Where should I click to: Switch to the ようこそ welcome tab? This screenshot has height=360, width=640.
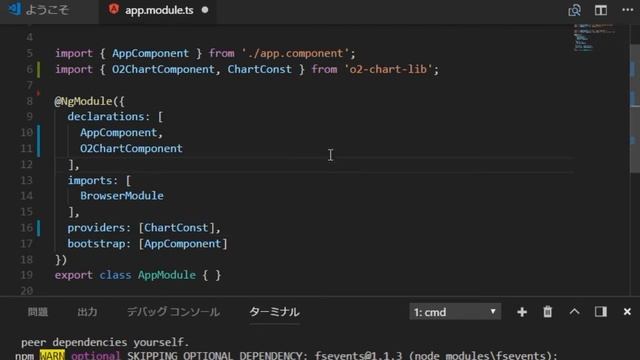39,10
